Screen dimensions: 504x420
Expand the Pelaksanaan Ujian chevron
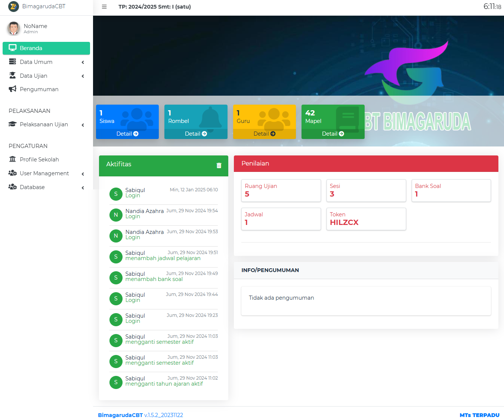[83, 125]
